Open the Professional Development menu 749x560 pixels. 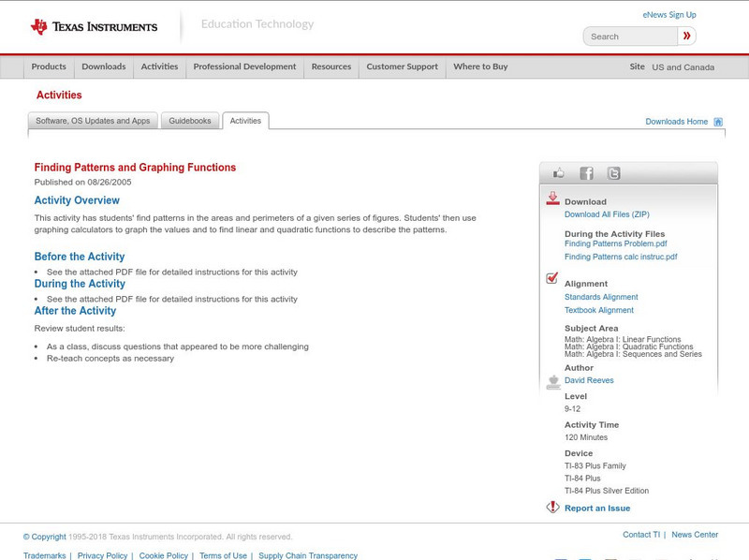(x=244, y=67)
